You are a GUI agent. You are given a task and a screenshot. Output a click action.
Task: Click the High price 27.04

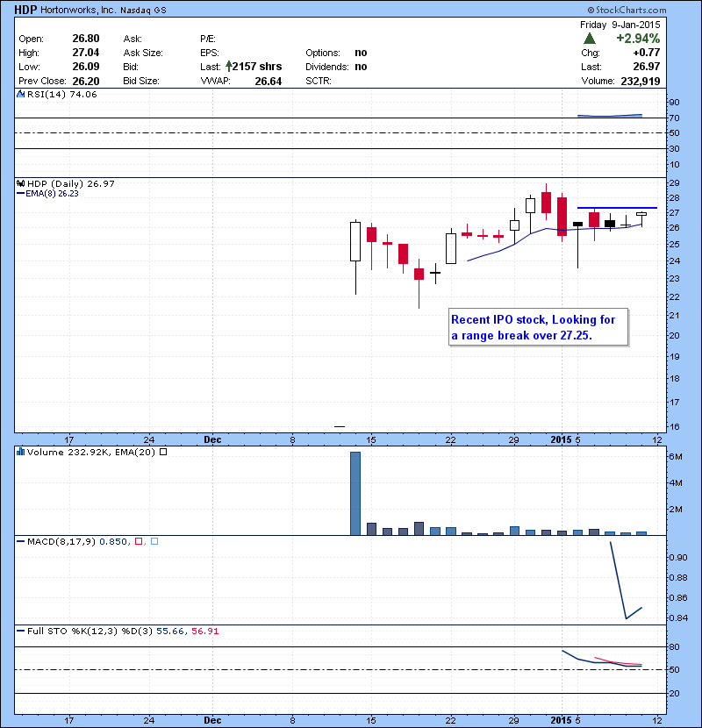(x=86, y=53)
